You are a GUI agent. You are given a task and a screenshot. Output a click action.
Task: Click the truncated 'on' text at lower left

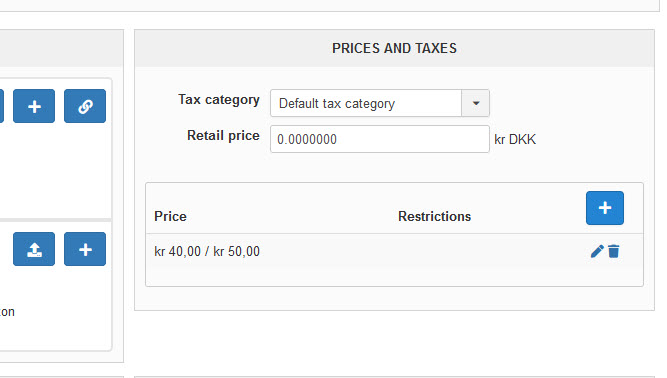point(7,312)
